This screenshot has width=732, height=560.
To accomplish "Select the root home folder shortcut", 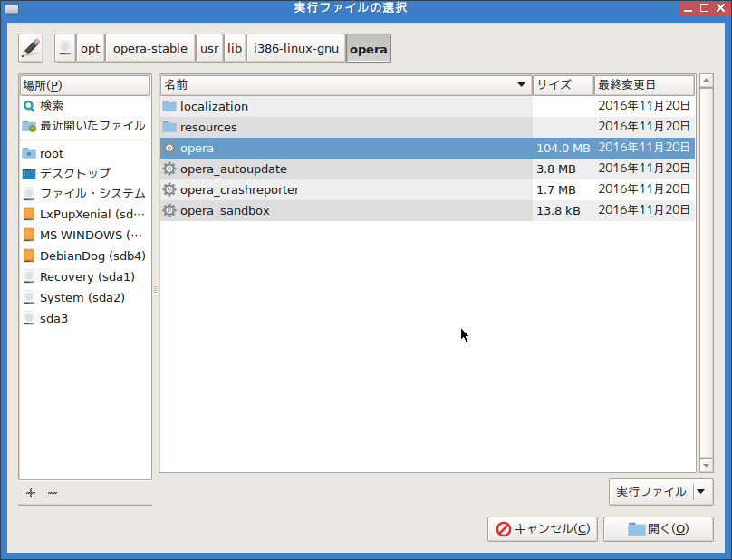I will point(85,153).
